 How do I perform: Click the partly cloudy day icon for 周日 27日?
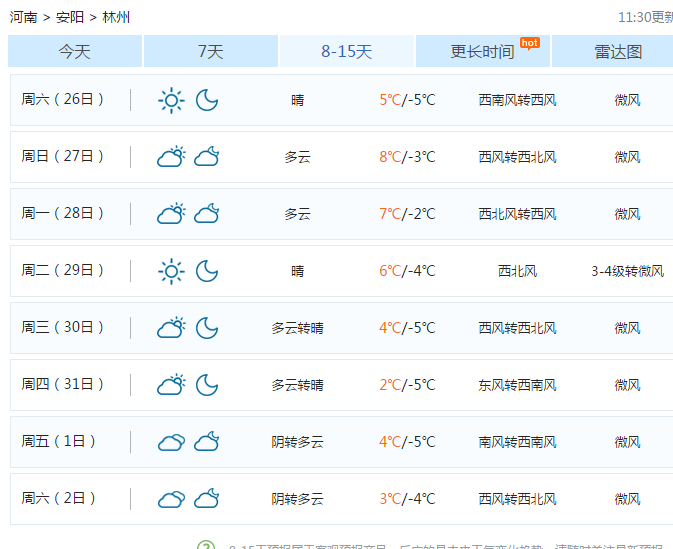coord(171,157)
